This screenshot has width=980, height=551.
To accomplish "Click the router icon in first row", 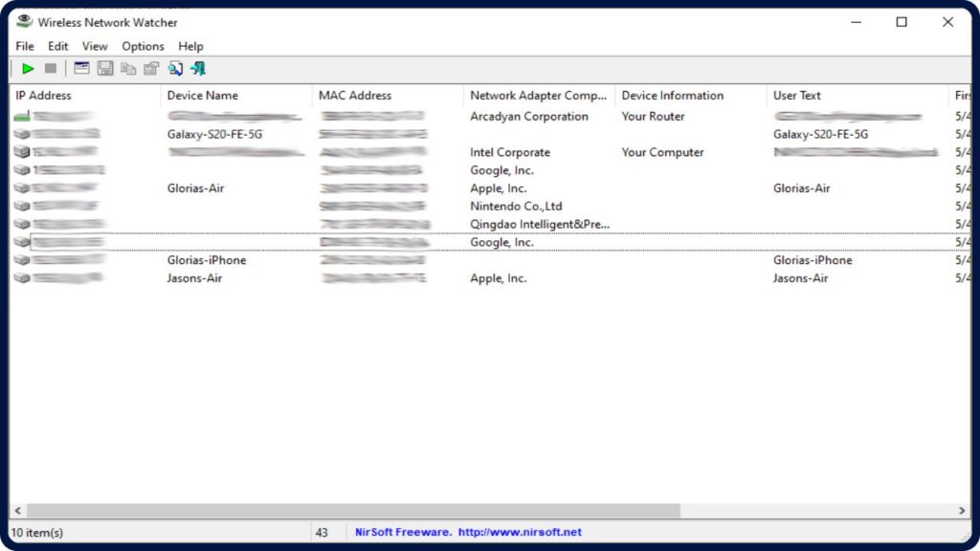I will point(22,117).
